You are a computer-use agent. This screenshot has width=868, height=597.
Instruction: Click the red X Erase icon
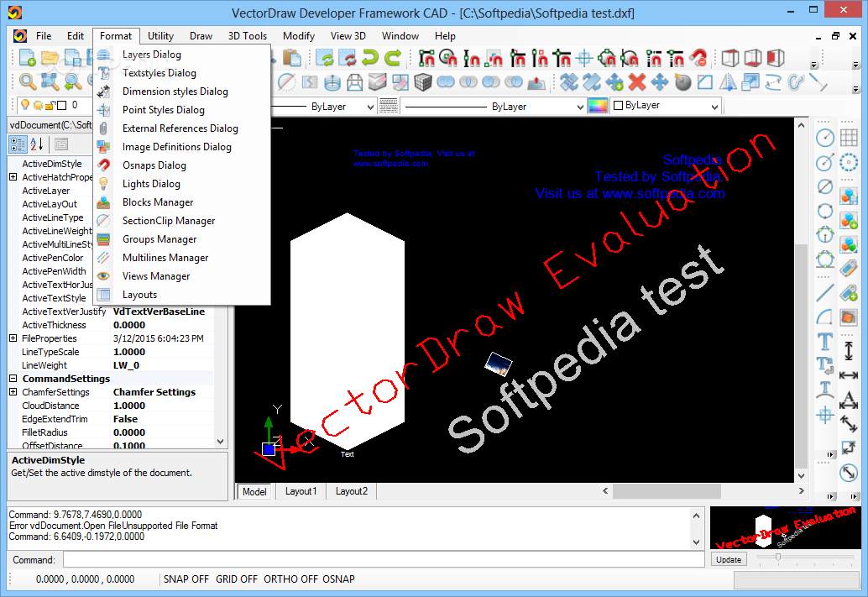pyautogui.click(x=637, y=82)
